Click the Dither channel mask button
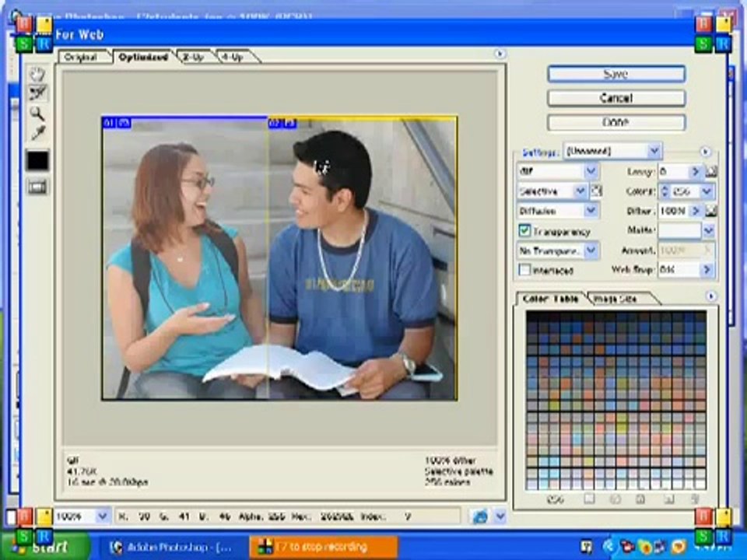 [710, 211]
